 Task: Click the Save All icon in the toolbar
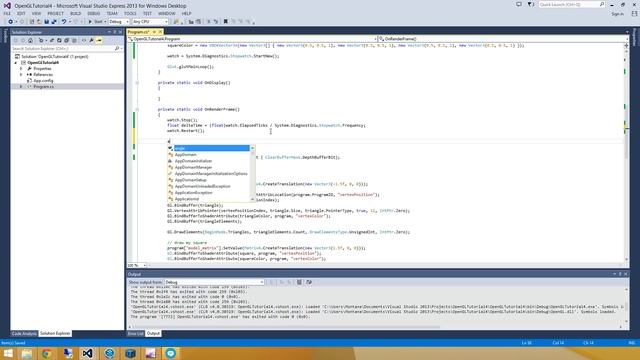(54, 22)
